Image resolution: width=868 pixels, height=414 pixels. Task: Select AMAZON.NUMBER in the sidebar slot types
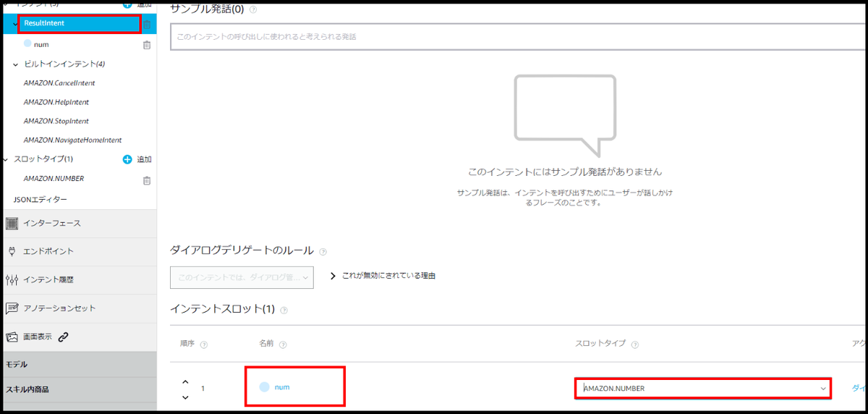[x=54, y=178]
